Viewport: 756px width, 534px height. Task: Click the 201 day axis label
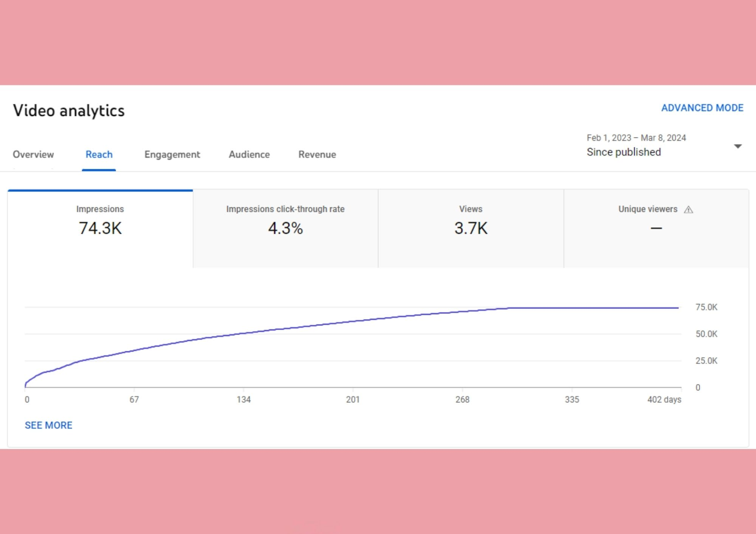[x=353, y=400]
